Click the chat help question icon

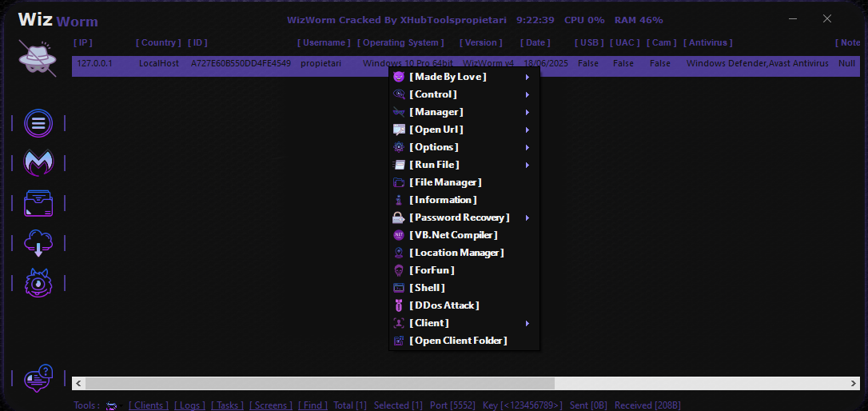[x=38, y=378]
